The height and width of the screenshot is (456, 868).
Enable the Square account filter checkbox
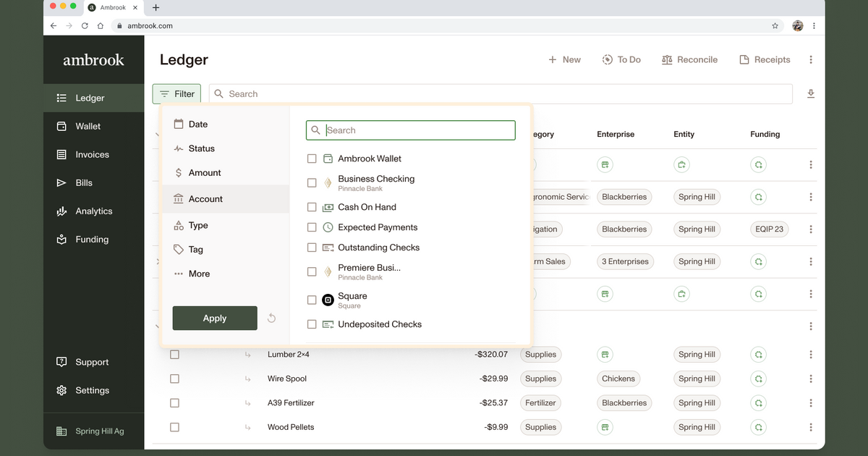click(312, 299)
